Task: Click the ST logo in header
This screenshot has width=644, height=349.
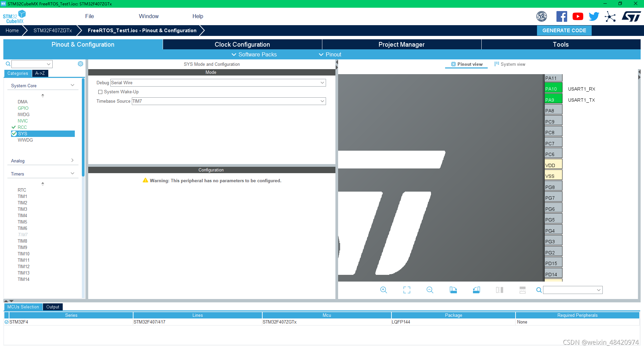Action: 632,16
